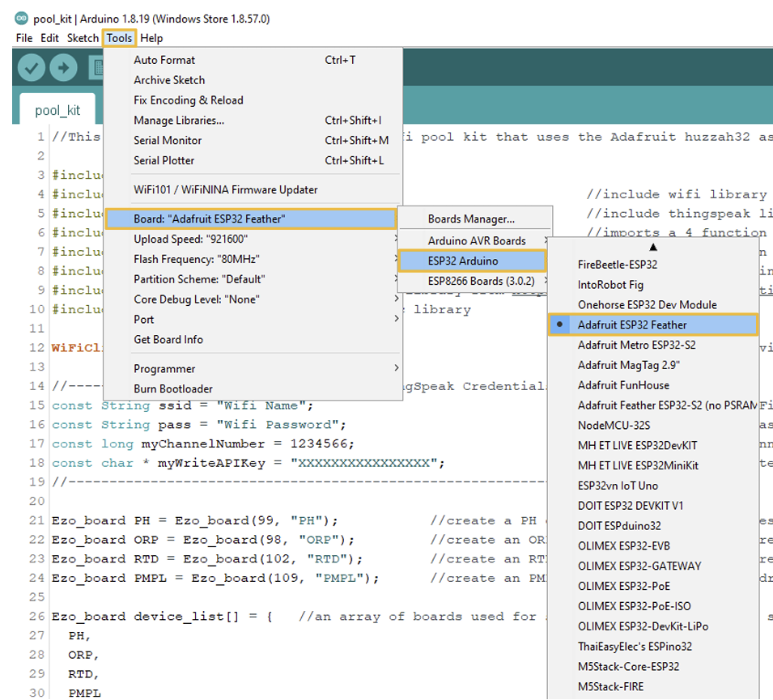Image resolution: width=773 pixels, height=700 pixels.
Task: Select the Adafruit ESP32 Feather board
Action: point(653,325)
